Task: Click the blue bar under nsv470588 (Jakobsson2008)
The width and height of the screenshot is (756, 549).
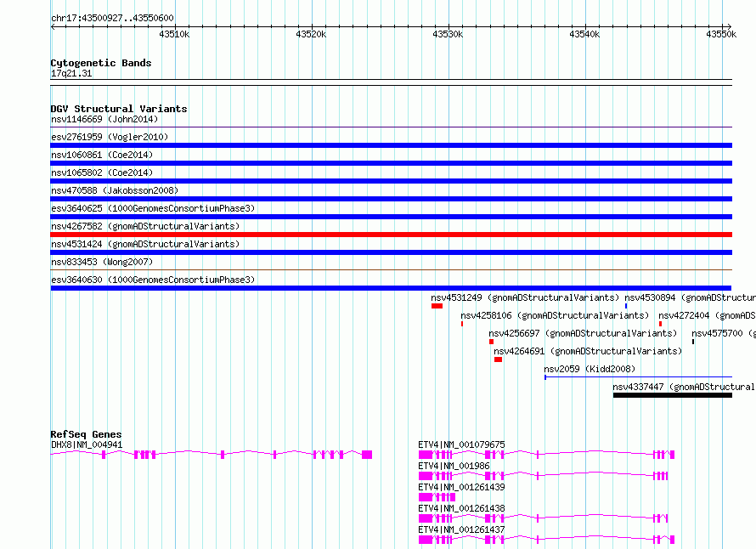Action: pyautogui.click(x=391, y=199)
